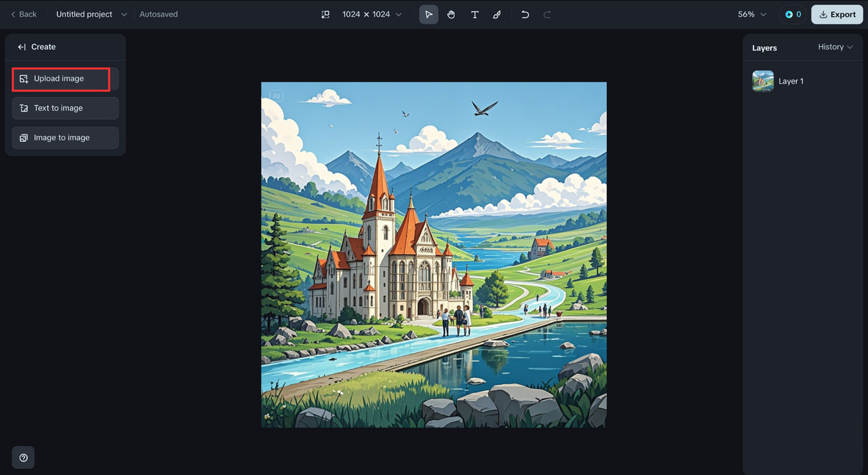The height and width of the screenshot is (475, 868).
Task: Click the castle image on the canvas
Action: tap(434, 254)
